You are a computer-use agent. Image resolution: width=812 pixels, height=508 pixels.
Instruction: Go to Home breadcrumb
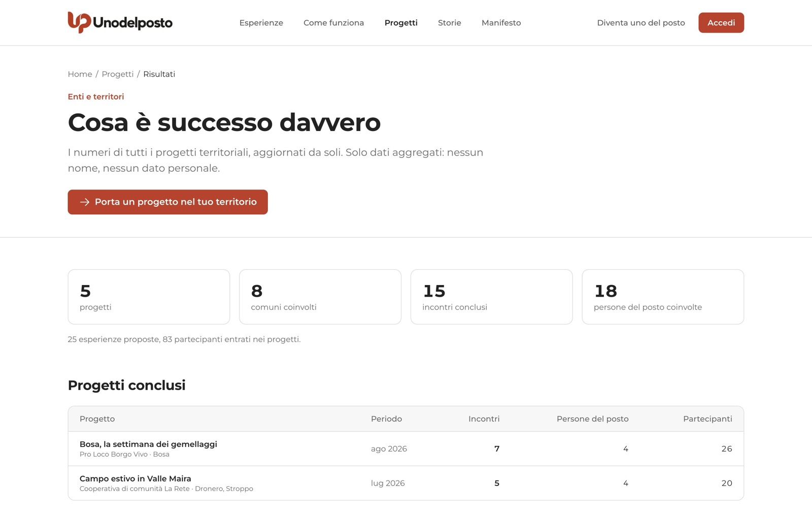(x=80, y=74)
